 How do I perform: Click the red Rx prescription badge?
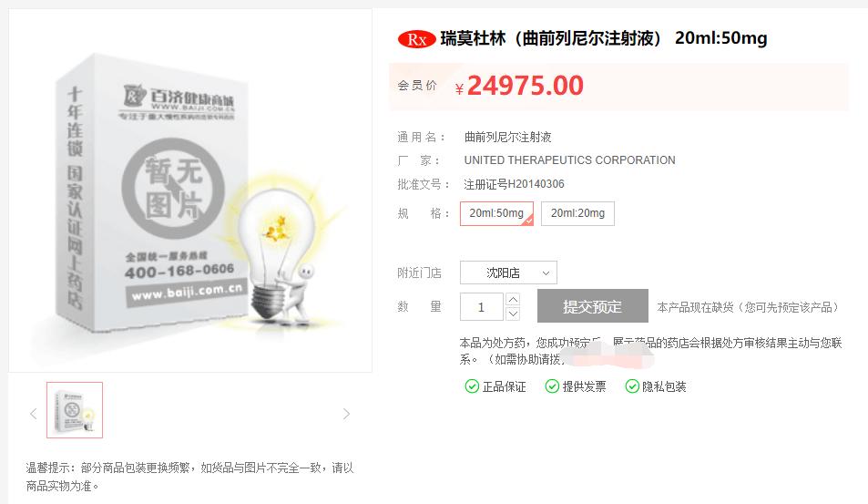click(x=416, y=39)
